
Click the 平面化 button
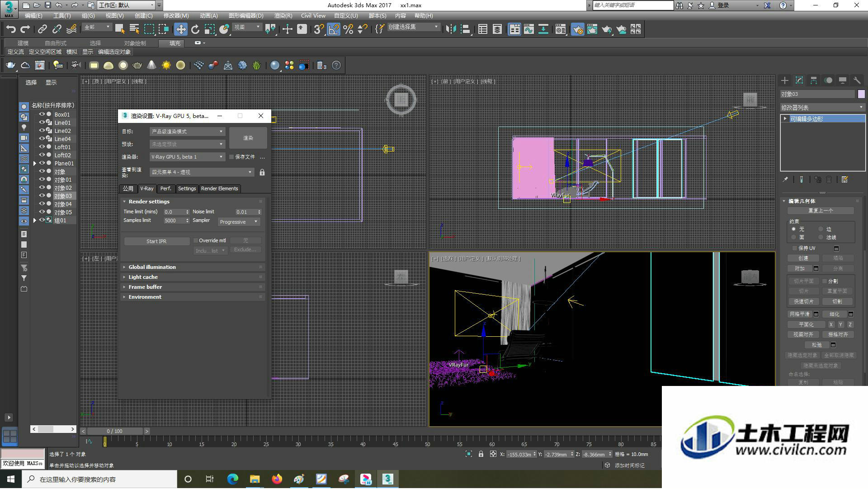pyautogui.click(x=806, y=324)
